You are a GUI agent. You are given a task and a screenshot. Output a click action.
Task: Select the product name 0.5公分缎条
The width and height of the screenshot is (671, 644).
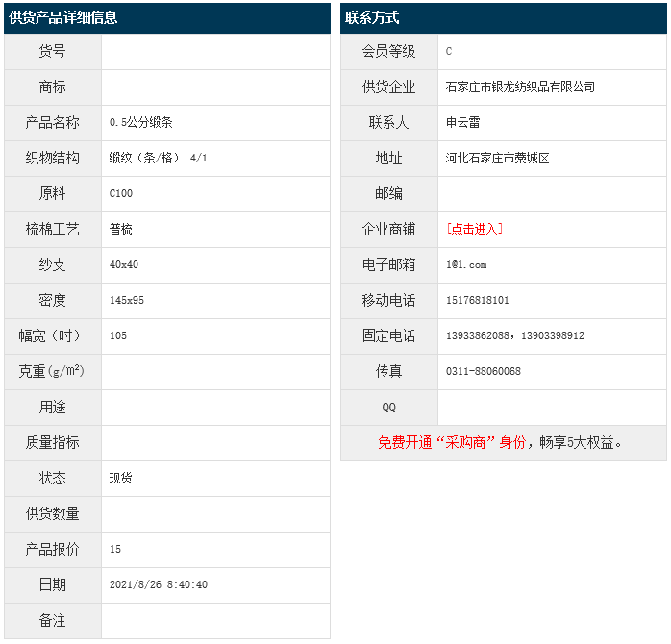coord(140,122)
